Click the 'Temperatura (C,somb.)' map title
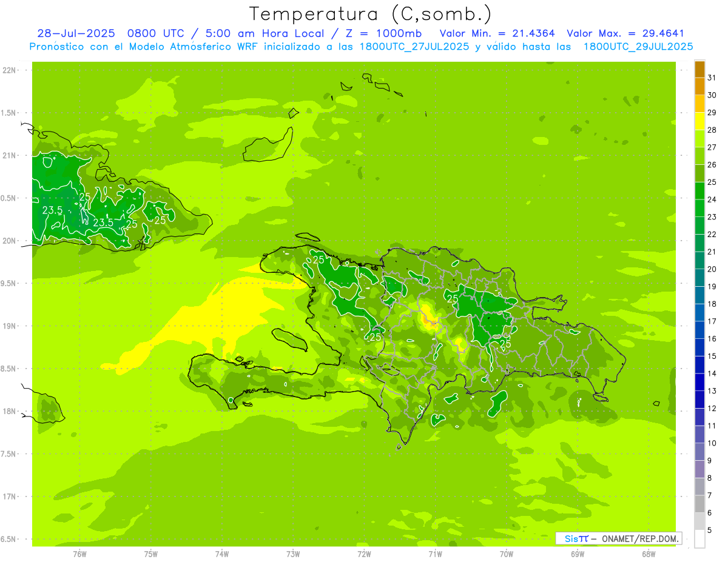The image size is (728, 562). [x=371, y=14]
